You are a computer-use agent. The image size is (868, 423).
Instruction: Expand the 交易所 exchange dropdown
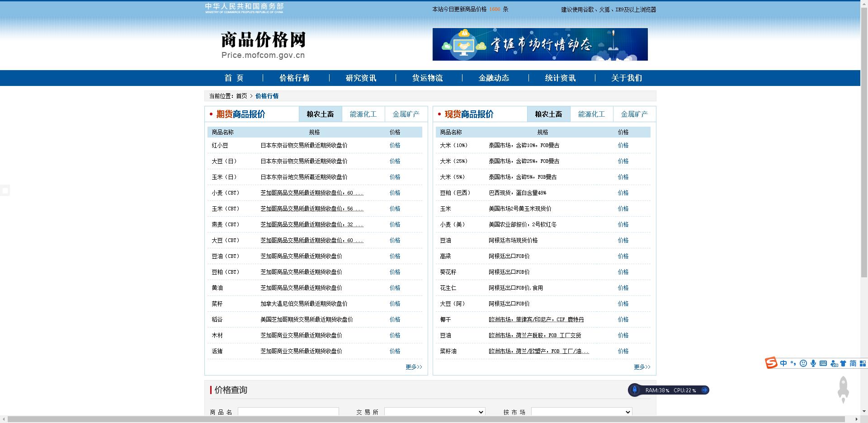point(434,412)
